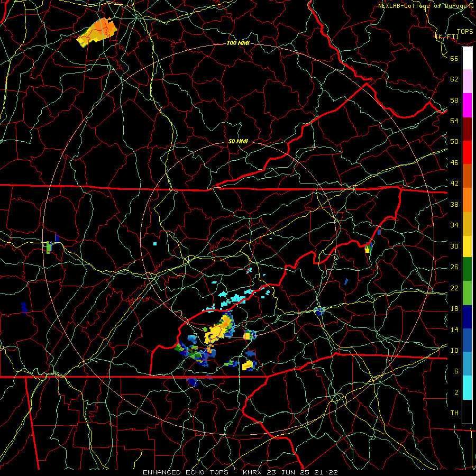Click the 50 NMI range ring label
Viewport: 476px width, 476px height.
click(238, 141)
